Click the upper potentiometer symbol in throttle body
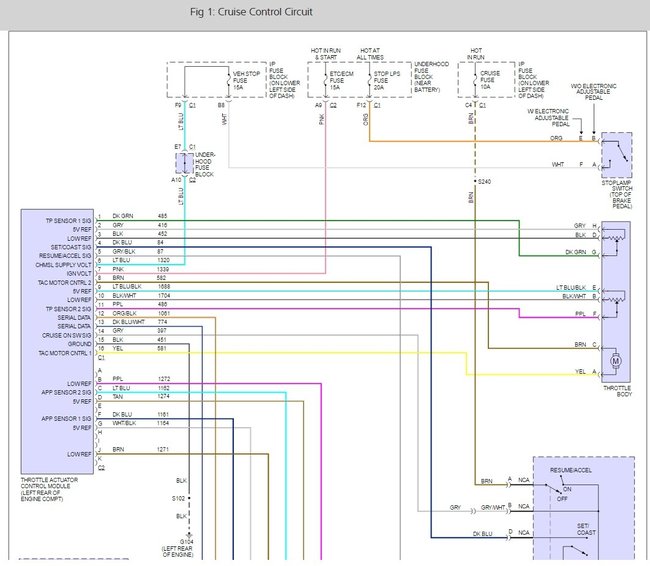 [614, 238]
